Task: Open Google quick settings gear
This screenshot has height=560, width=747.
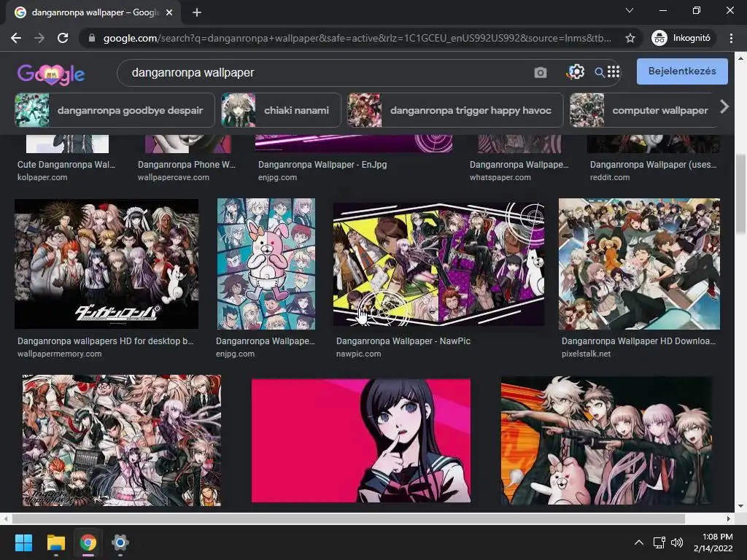Action: 575,72
